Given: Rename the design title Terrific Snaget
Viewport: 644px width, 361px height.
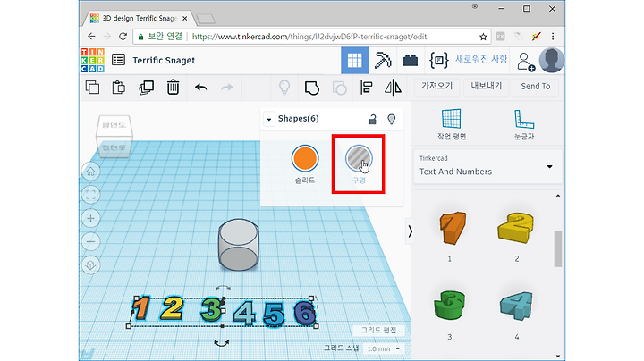Looking at the screenshot, I should [x=164, y=60].
